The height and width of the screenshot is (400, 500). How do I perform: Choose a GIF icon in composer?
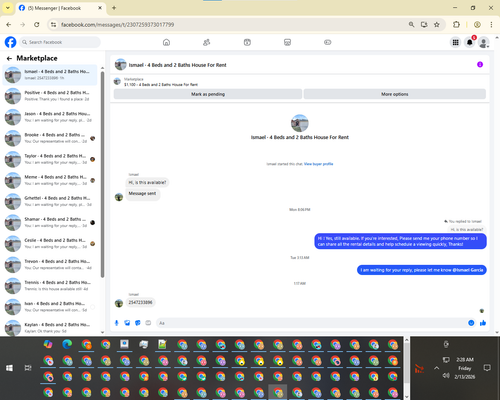click(x=148, y=323)
